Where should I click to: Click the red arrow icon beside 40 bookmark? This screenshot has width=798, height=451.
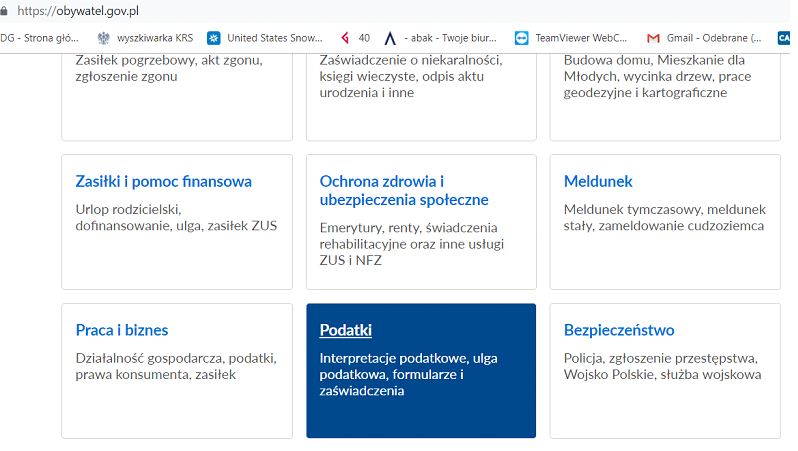pos(346,38)
